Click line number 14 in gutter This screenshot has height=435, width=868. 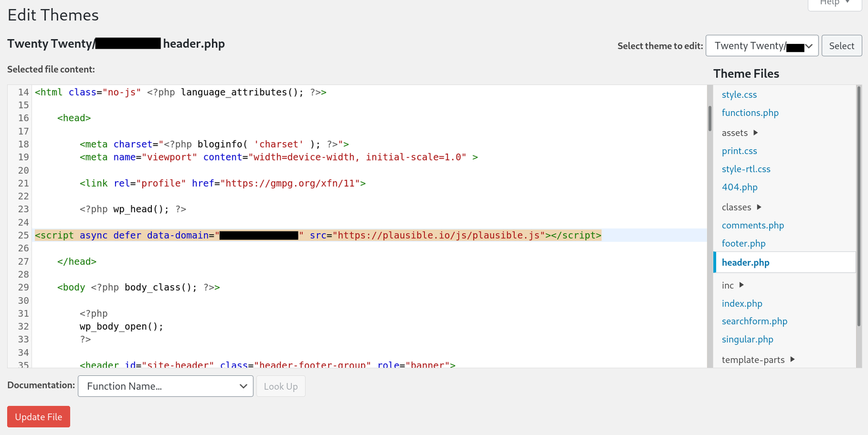click(x=23, y=92)
